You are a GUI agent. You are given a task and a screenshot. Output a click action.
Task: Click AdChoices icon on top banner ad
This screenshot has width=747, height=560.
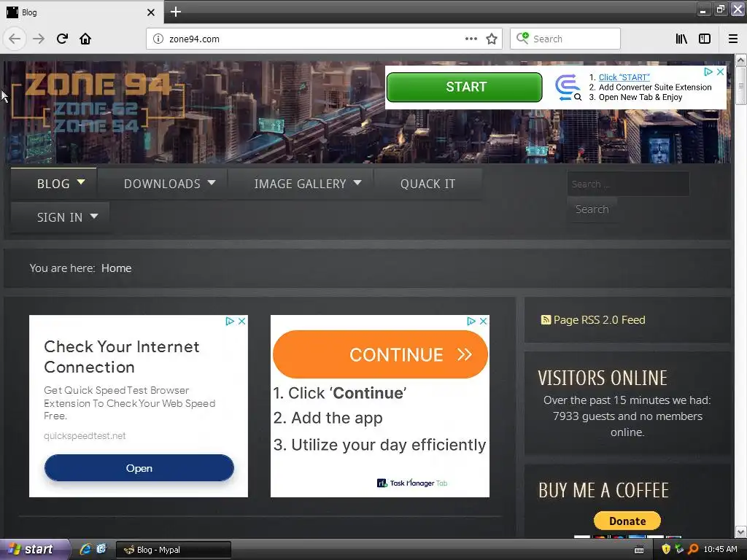[x=708, y=71]
